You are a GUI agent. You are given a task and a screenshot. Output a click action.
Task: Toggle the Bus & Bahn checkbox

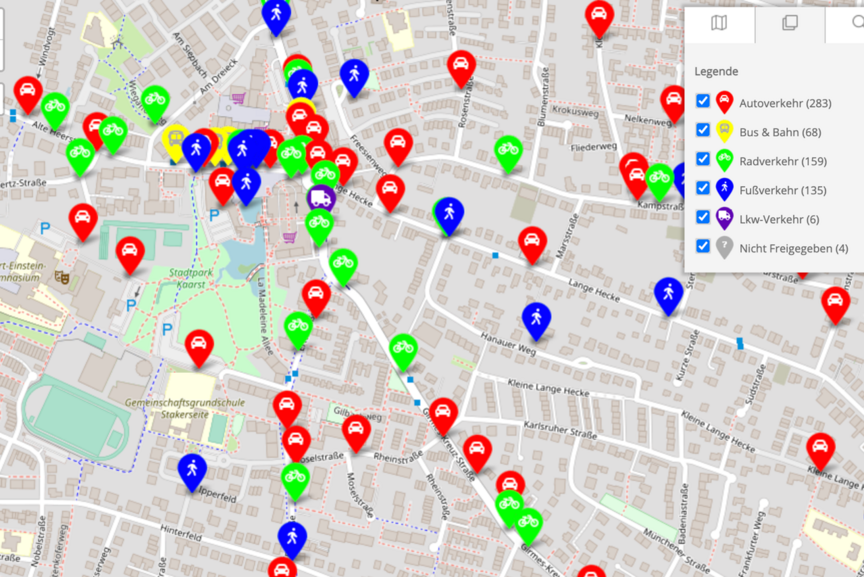(703, 130)
